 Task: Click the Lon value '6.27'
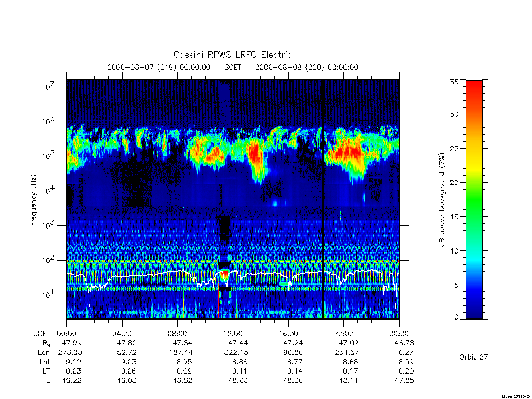(406, 353)
